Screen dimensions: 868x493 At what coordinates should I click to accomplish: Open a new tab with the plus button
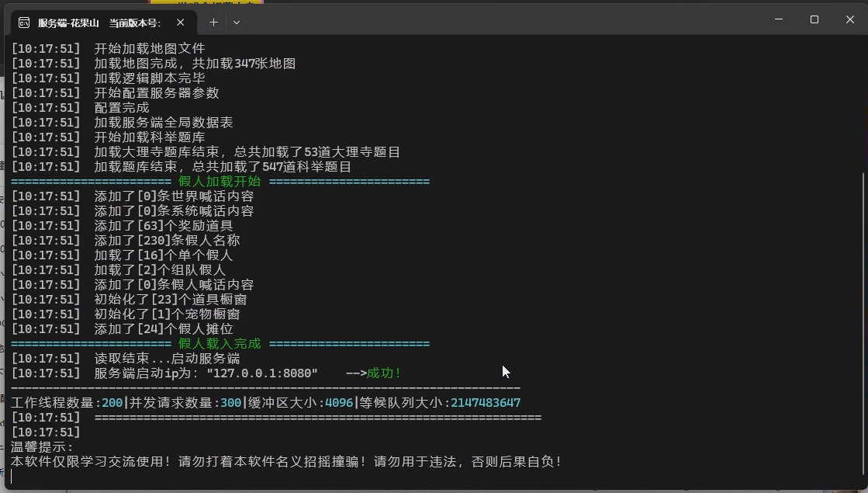pyautogui.click(x=213, y=23)
